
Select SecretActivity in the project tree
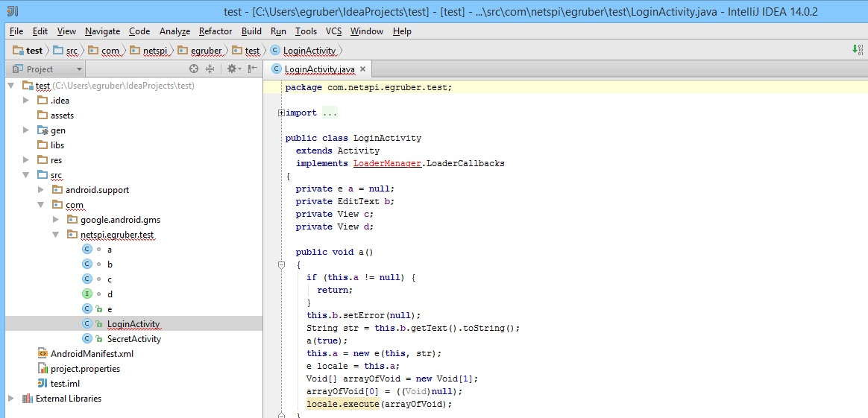point(133,339)
